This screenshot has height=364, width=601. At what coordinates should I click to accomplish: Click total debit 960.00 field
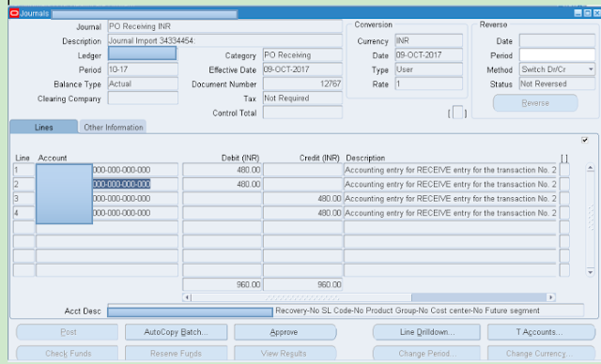coord(222,284)
